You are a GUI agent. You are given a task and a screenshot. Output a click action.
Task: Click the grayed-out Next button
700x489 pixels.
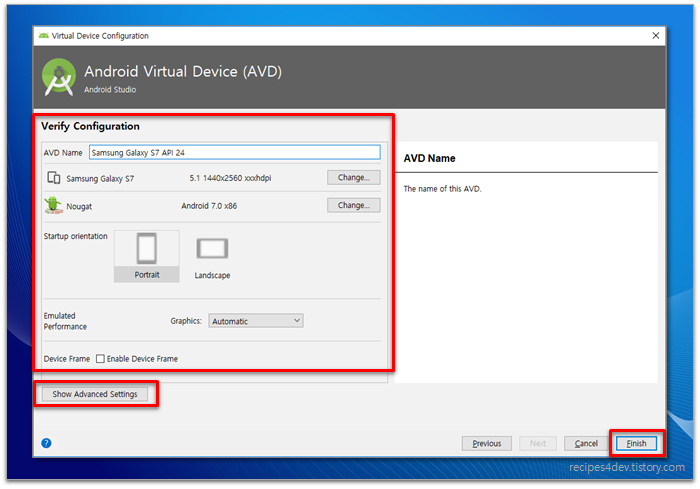(x=538, y=443)
